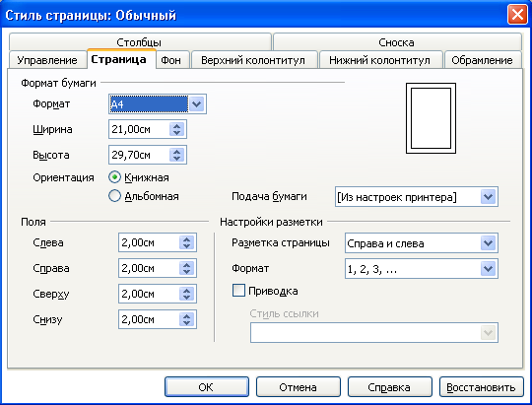Decrease the Снизу bottom margin value
This screenshot has width=532, height=405.
[186, 323]
